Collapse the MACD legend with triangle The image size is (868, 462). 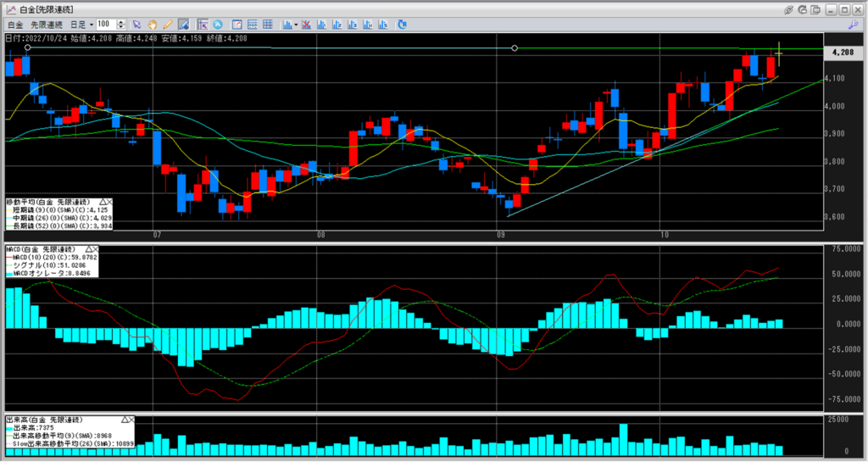tap(88, 249)
